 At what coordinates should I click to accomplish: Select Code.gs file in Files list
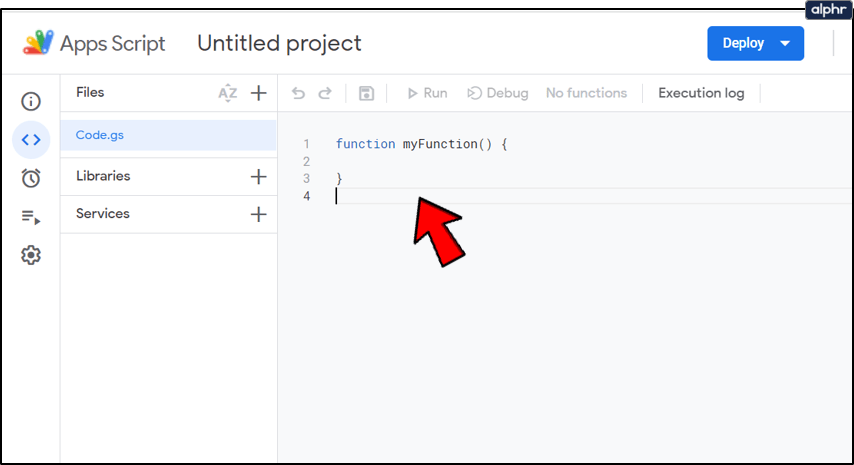click(100, 135)
